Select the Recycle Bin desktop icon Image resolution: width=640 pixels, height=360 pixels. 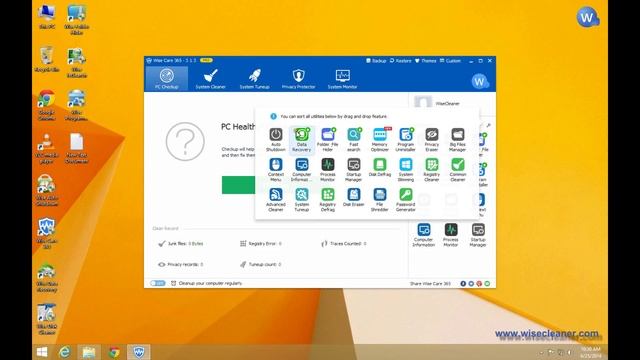[47, 60]
